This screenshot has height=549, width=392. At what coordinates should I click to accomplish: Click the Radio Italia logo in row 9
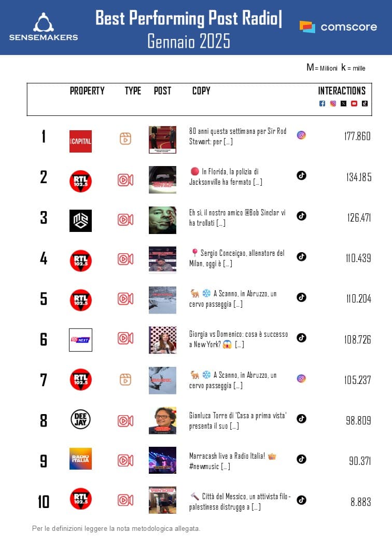(x=80, y=459)
